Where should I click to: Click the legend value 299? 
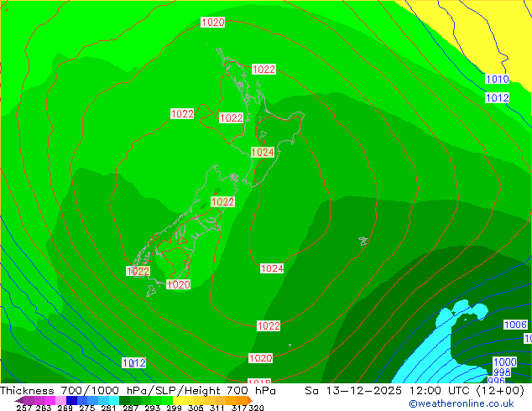[x=174, y=408]
